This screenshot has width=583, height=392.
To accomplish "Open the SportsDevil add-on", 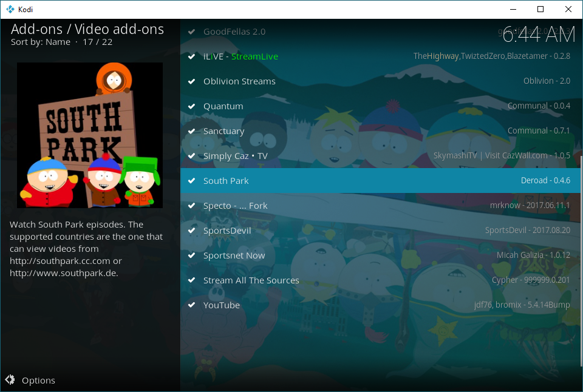I will (x=380, y=231).
